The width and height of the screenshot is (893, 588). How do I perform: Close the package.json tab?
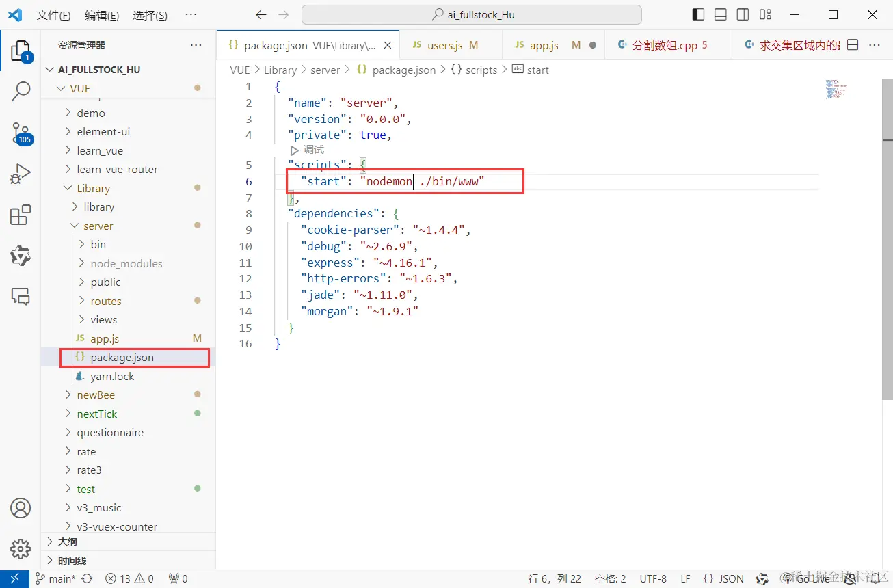coord(388,46)
